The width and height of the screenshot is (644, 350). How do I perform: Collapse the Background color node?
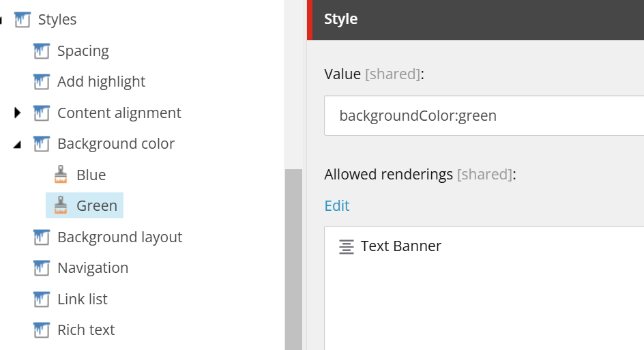click(x=18, y=145)
